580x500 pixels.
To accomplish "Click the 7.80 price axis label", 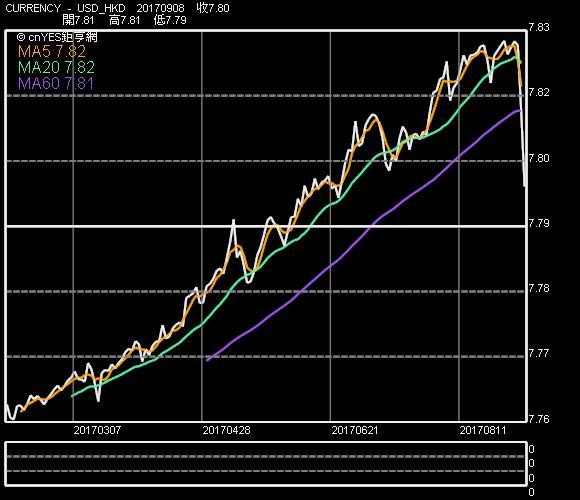I will (x=539, y=158).
